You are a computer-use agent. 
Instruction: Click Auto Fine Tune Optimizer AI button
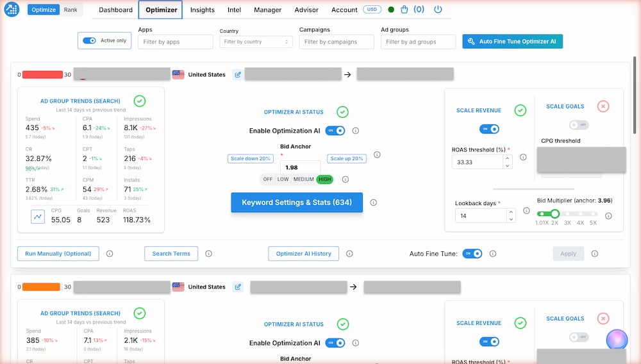click(513, 41)
